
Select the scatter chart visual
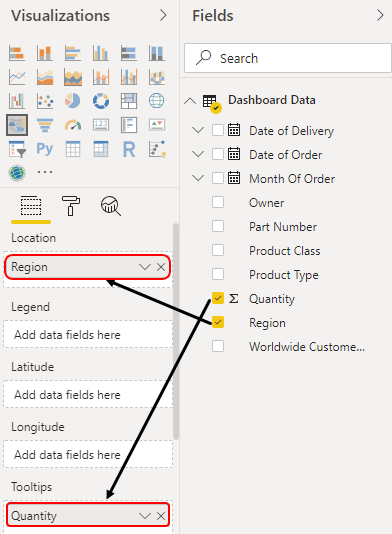point(45,101)
